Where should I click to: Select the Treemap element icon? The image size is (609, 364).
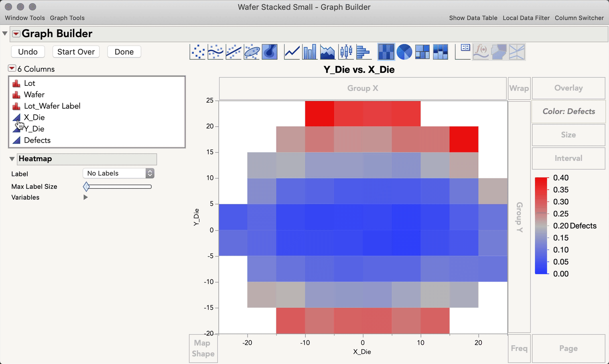(x=422, y=52)
